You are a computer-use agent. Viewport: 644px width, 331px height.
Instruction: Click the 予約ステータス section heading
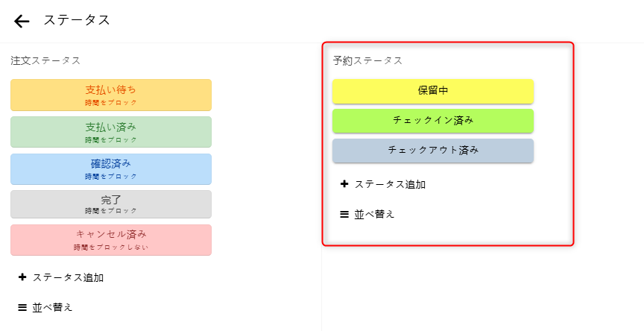click(367, 60)
